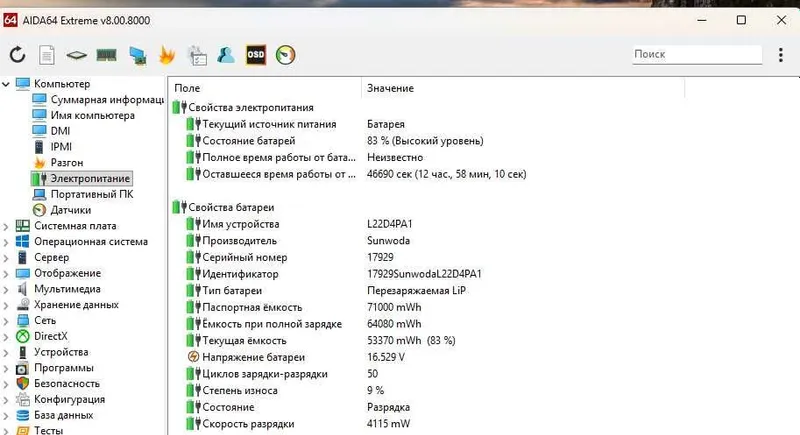This screenshot has height=435, width=800.
Task: Select Суммарная информация in the tree
Action: coord(98,99)
